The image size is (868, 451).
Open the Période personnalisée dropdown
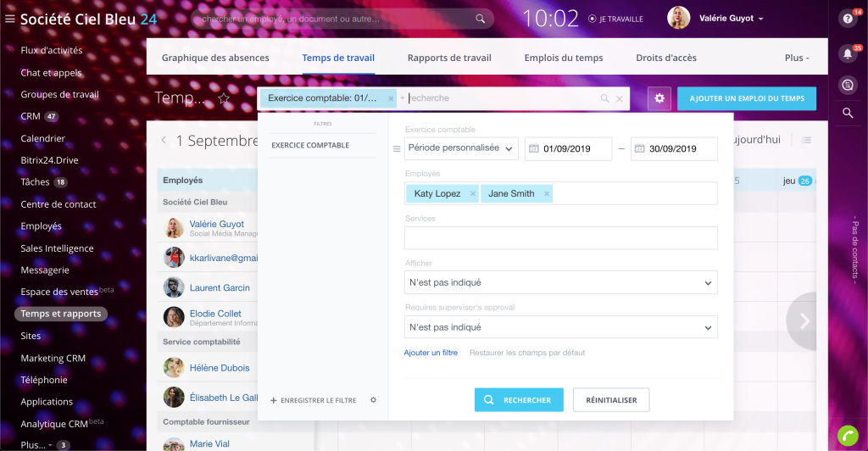(x=461, y=148)
